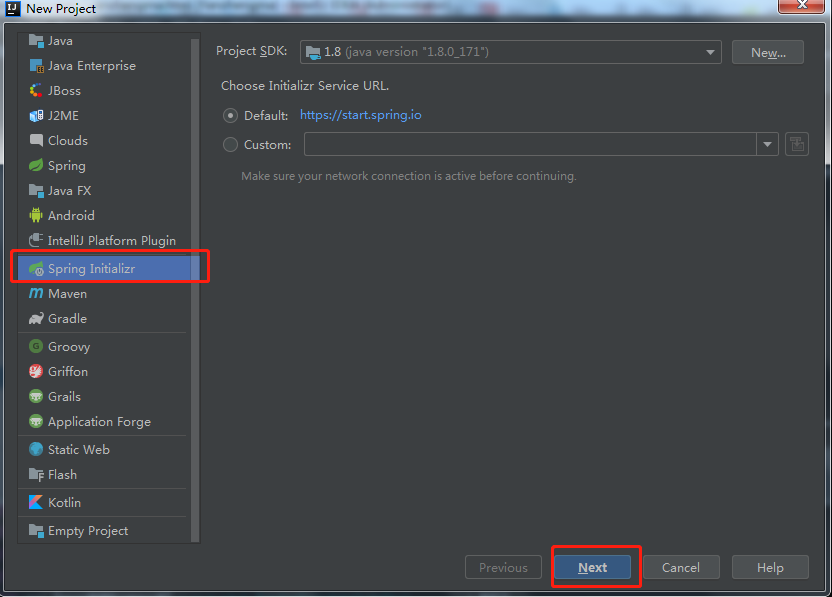Choose the Java project type
This screenshot has height=597, width=832.
pos(104,41)
